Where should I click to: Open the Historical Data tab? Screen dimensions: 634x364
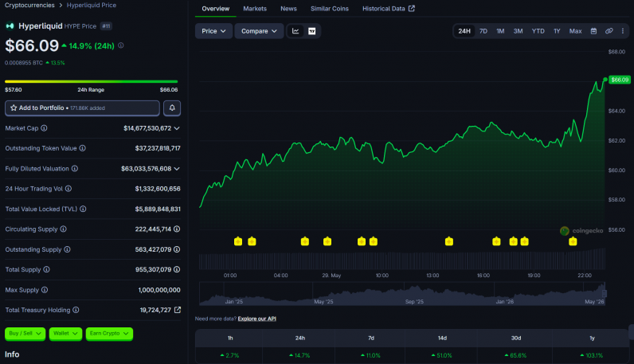tap(389, 9)
